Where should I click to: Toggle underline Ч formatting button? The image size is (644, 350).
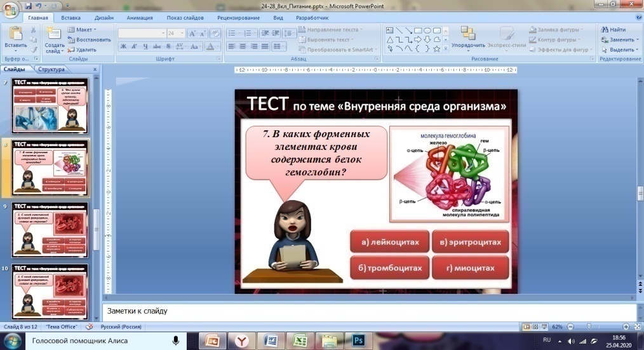tap(145, 46)
